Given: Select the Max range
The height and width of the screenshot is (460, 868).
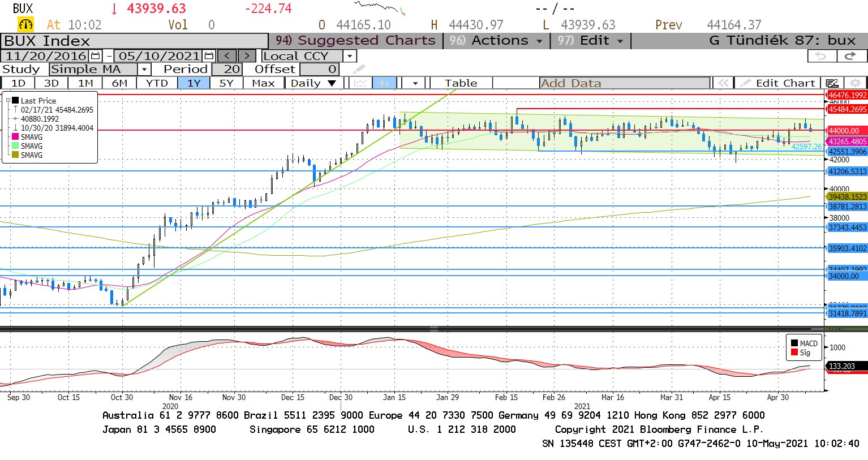Looking at the screenshot, I should coord(263,83).
